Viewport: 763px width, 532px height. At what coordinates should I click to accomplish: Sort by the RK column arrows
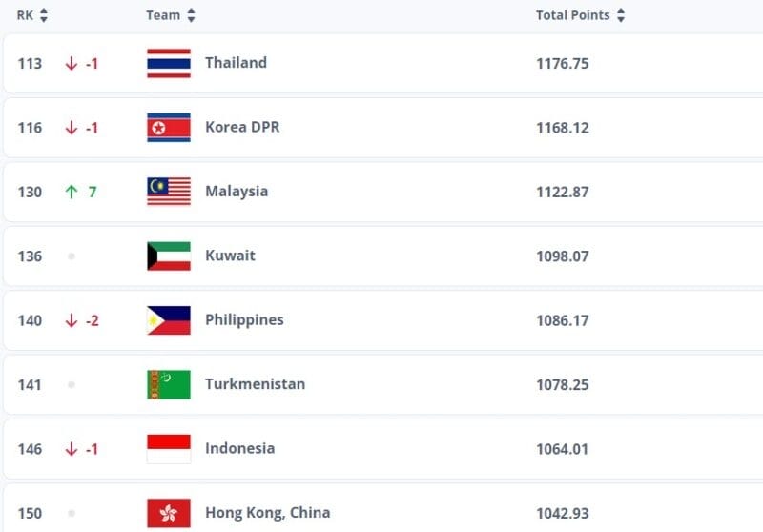click(44, 15)
